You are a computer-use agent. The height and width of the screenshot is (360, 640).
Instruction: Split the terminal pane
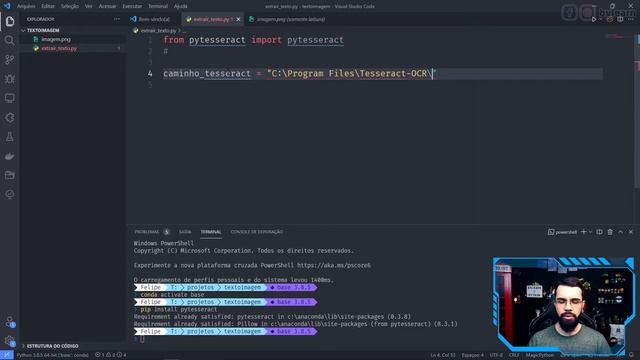point(599,232)
